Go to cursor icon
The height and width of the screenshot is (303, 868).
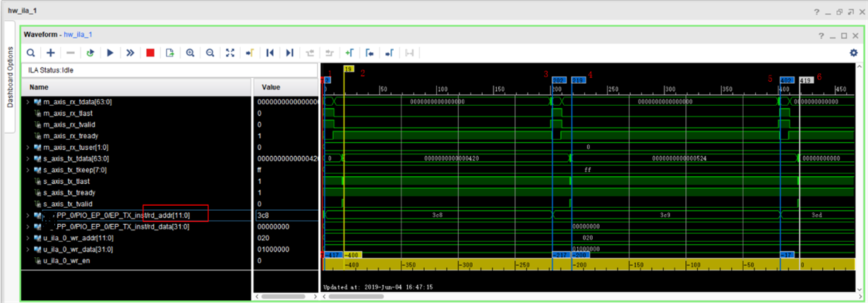250,53
